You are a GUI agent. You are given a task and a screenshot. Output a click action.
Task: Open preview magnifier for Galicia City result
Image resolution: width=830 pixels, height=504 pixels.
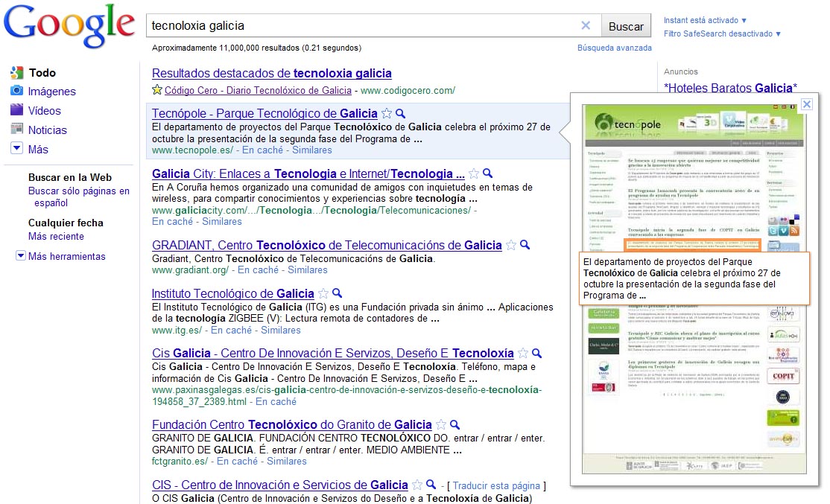click(x=487, y=173)
